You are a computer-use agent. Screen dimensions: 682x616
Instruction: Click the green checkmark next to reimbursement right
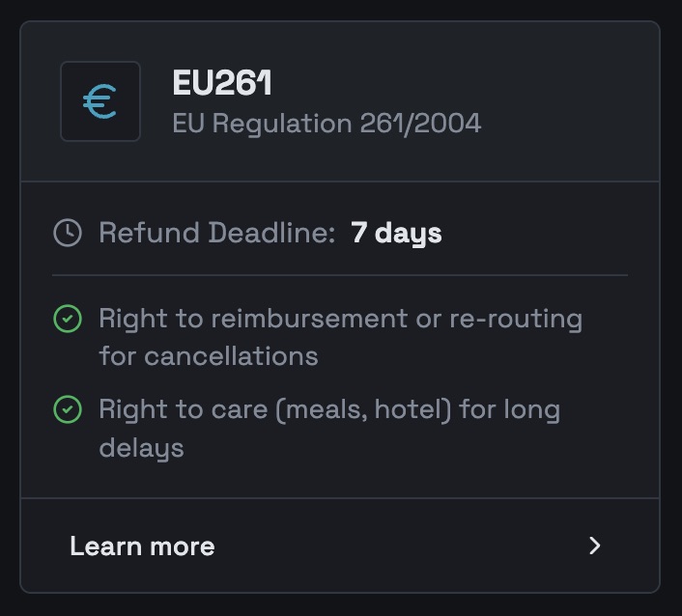point(67,319)
